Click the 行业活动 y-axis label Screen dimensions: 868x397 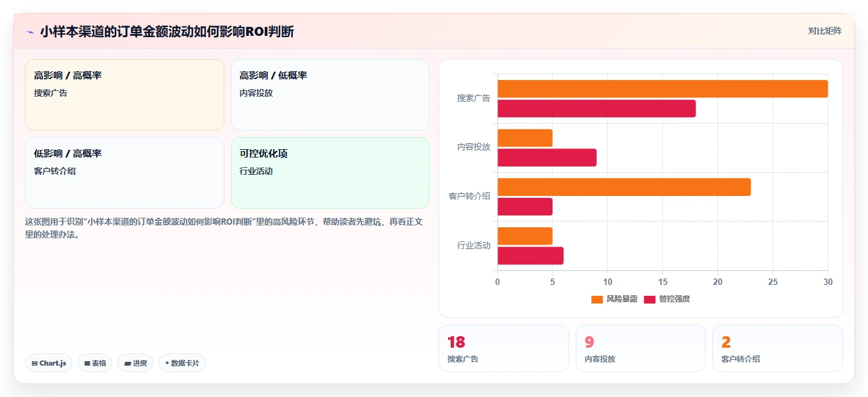[474, 246]
